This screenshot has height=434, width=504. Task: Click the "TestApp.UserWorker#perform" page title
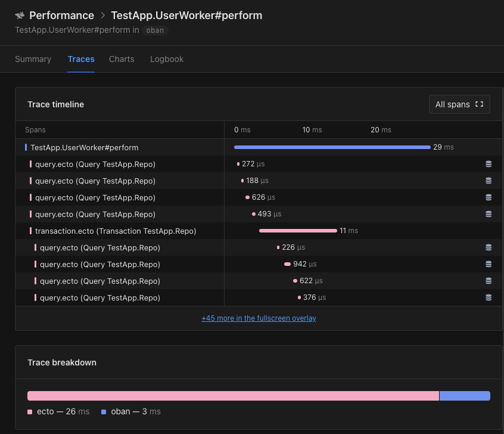click(x=186, y=15)
